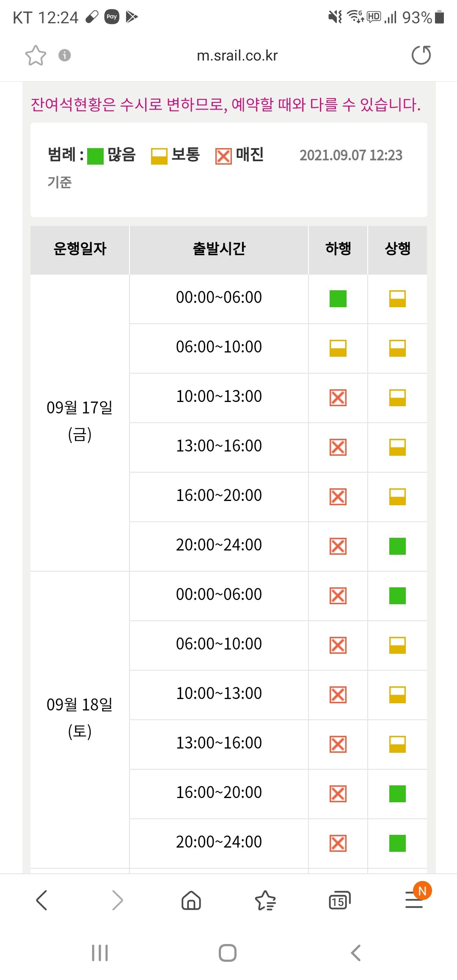
Task: Show the 15 open tabs
Action: pos(339,900)
